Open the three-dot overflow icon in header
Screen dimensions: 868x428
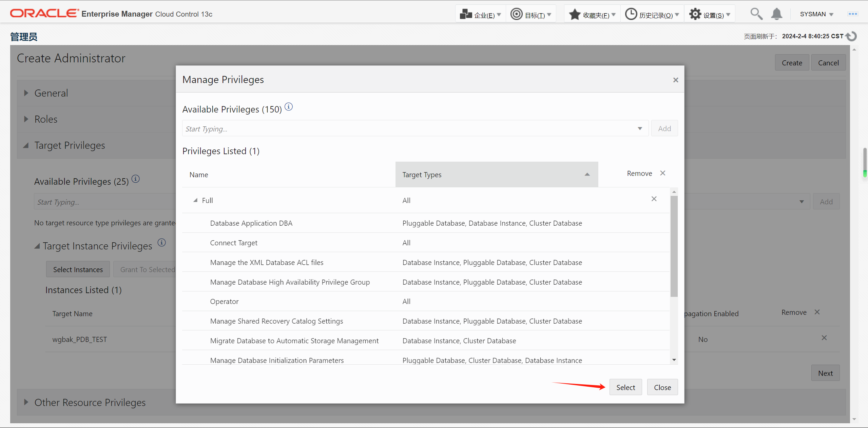[x=852, y=14]
